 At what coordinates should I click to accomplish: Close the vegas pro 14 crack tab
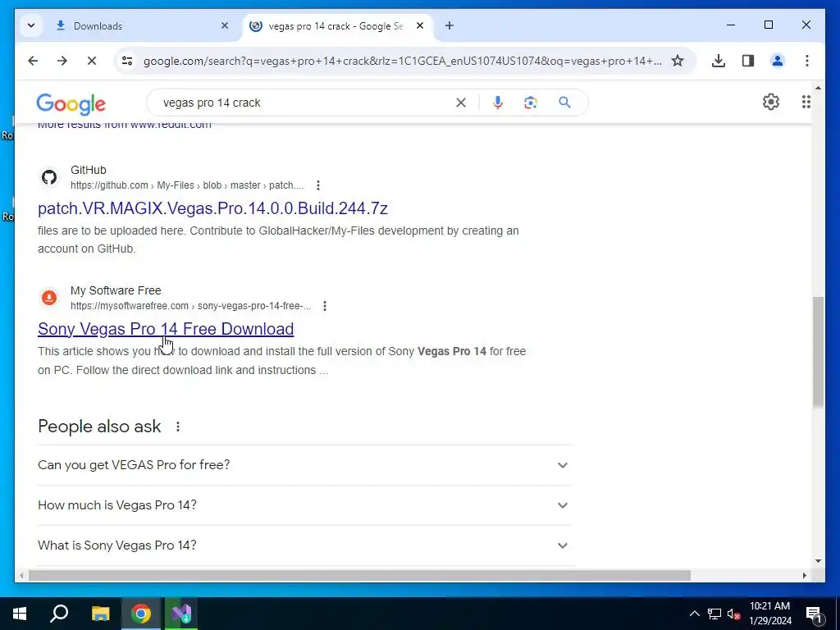420,25
